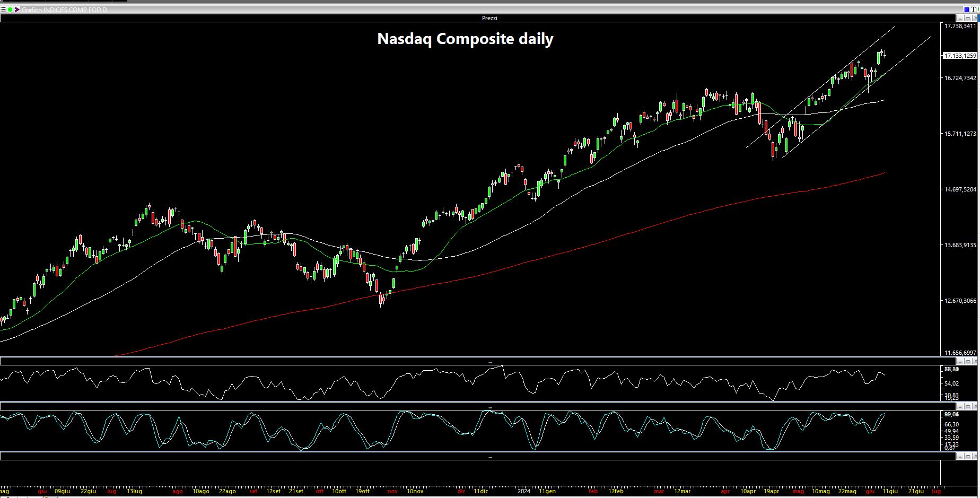Viewport: 980px width, 498px height.
Task: Select the T text tool icon
Action: click(x=973, y=10)
